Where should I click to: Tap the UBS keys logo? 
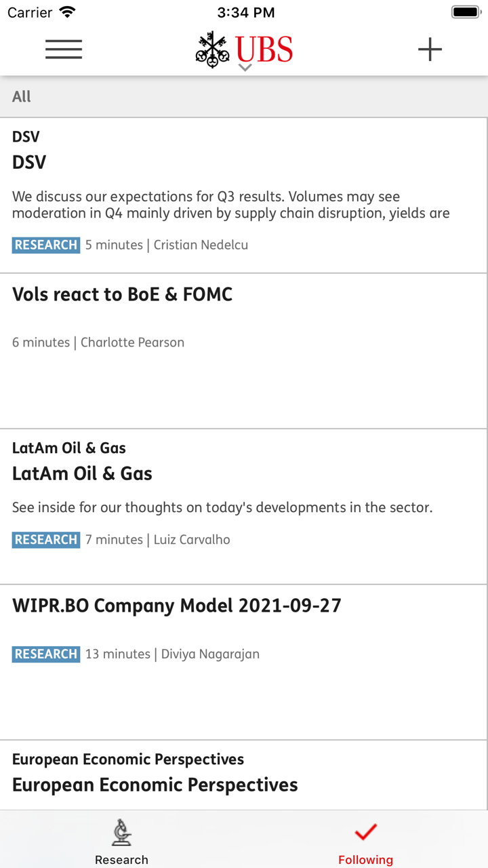coord(213,50)
